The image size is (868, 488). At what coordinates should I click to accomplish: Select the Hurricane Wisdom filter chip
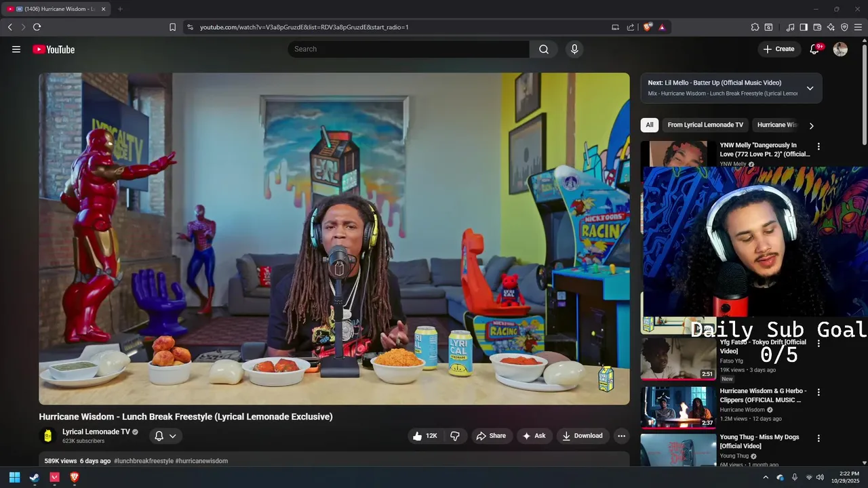[x=777, y=125]
